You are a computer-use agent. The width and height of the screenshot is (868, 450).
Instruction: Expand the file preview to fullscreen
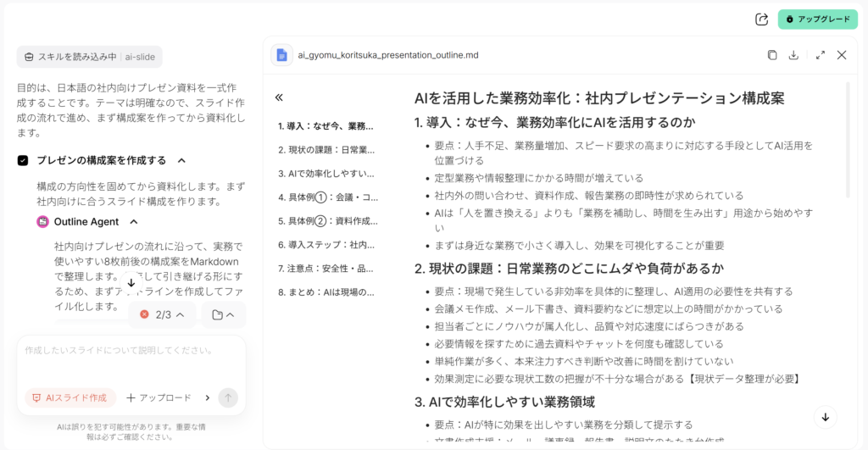click(x=821, y=55)
